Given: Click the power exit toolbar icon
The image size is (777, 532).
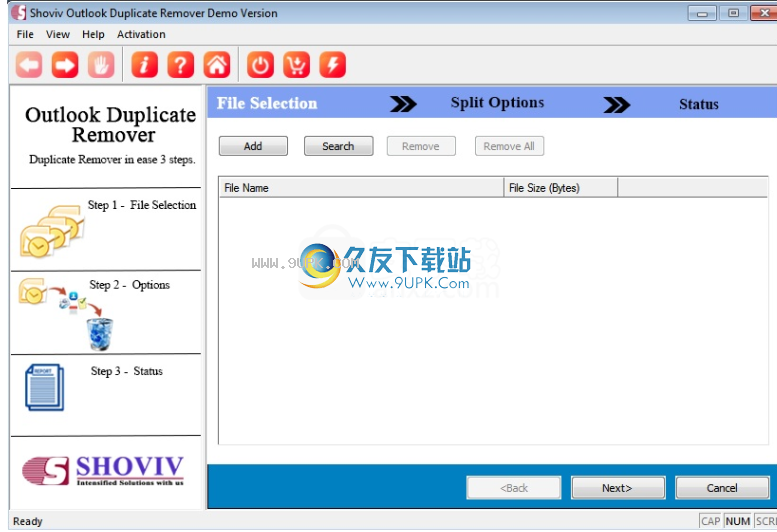Looking at the screenshot, I should click(260, 65).
